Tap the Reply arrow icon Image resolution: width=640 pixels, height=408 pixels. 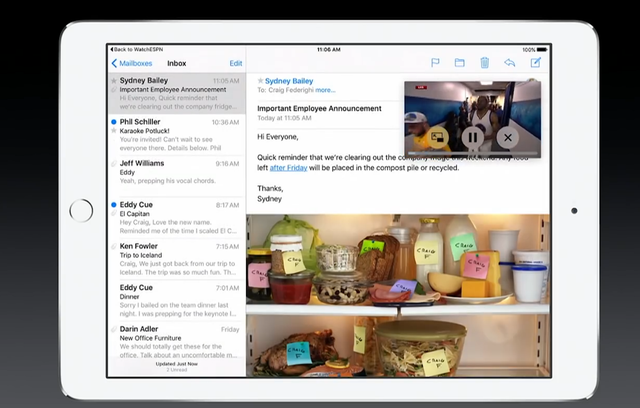(x=509, y=63)
